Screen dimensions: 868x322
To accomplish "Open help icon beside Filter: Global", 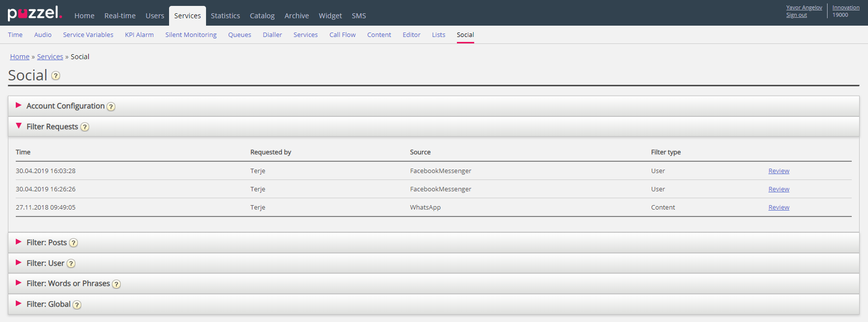I will pyautogui.click(x=77, y=305).
